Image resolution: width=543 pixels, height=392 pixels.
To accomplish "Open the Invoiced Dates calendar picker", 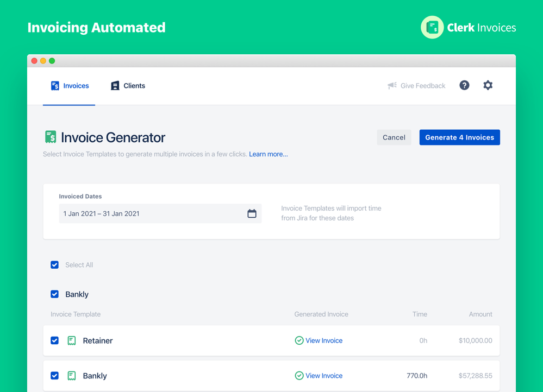I will click(x=252, y=213).
